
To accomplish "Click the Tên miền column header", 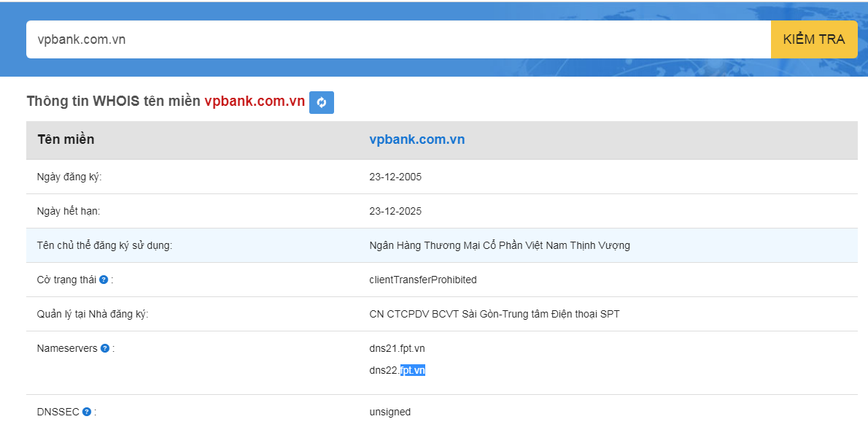I will (x=66, y=139).
